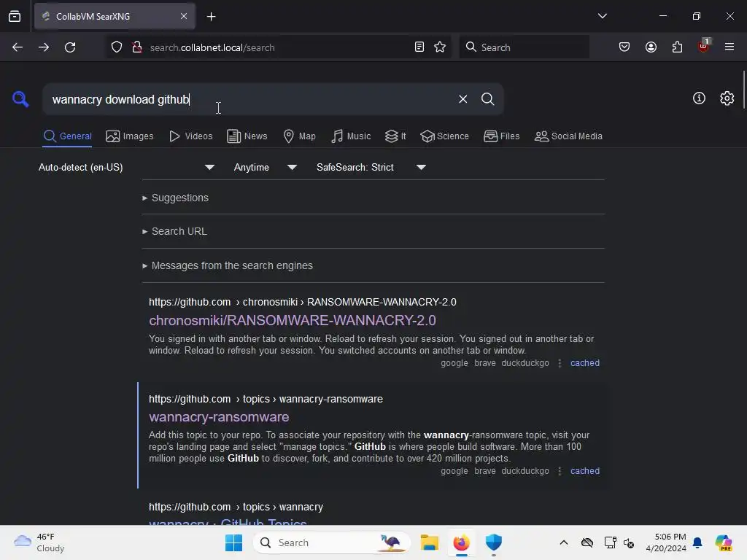
Task: Open Windows Start menu
Action: (x=233, y=542)
